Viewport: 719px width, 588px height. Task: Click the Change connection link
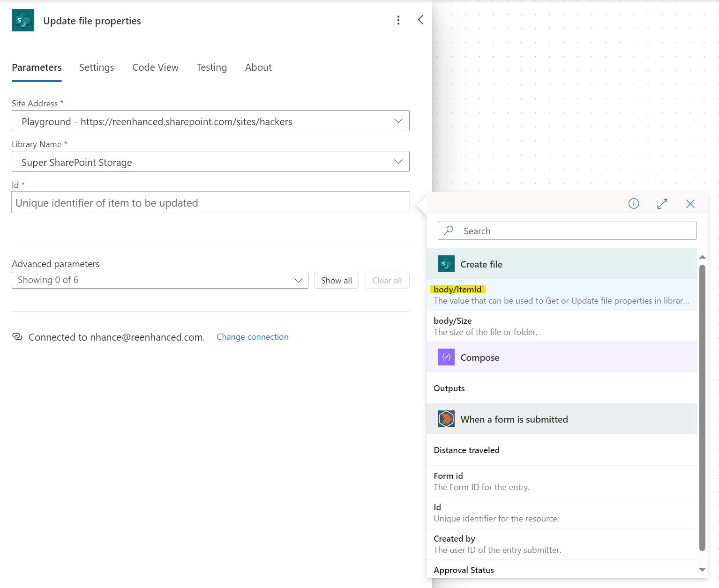pyautogui.click(x=252, y=337)
